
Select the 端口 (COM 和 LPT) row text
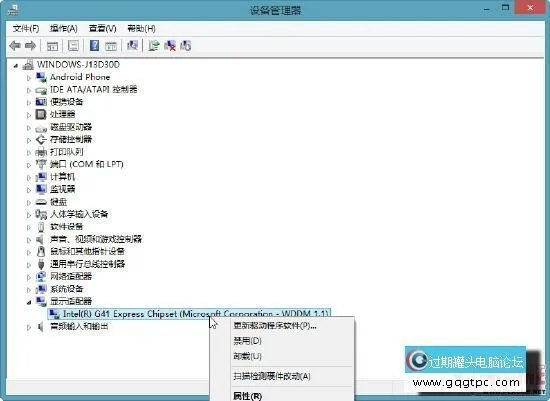coord(87,164)
